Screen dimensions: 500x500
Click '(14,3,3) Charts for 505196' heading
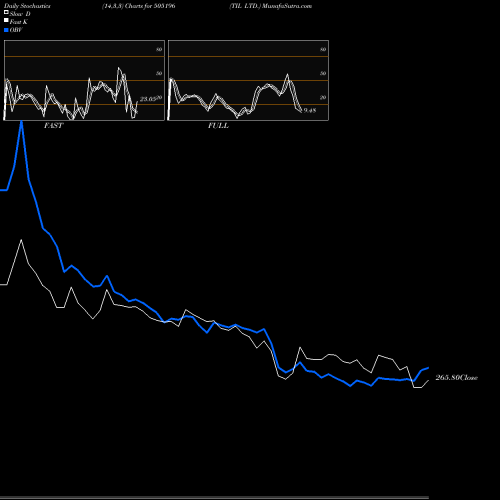(139, 6)
